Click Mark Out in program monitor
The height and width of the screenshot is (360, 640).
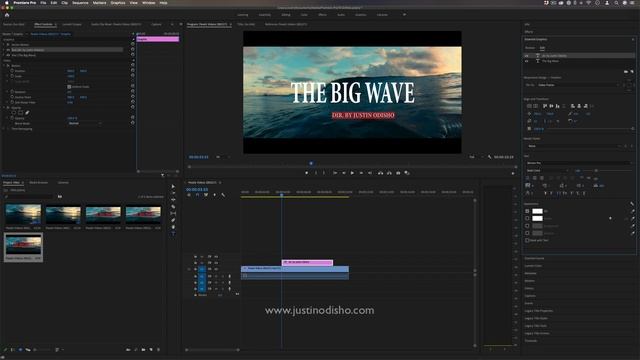[x=324, y=173]
